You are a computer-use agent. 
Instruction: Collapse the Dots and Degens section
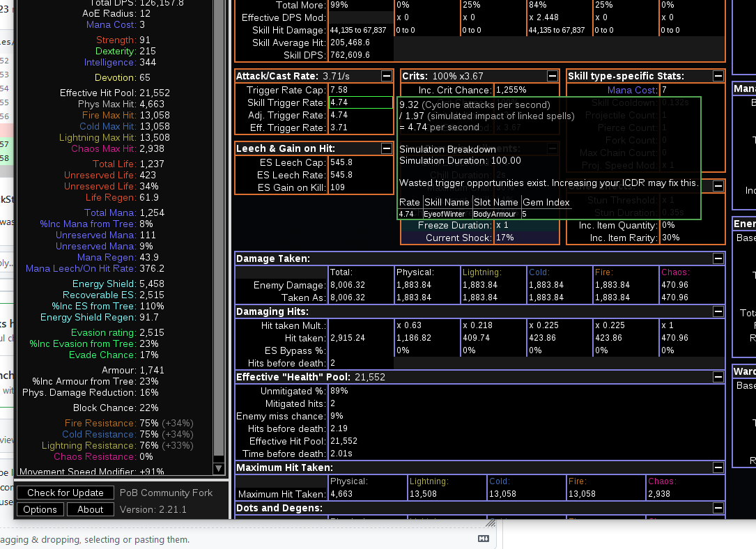(x=718, y=508)
